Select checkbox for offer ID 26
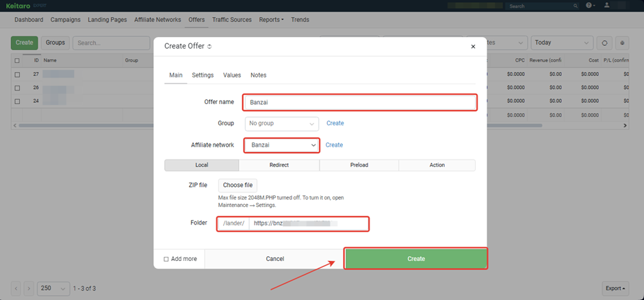Image resolution: width=644 pixels, height=300 pixels. [x=17, y=88]
